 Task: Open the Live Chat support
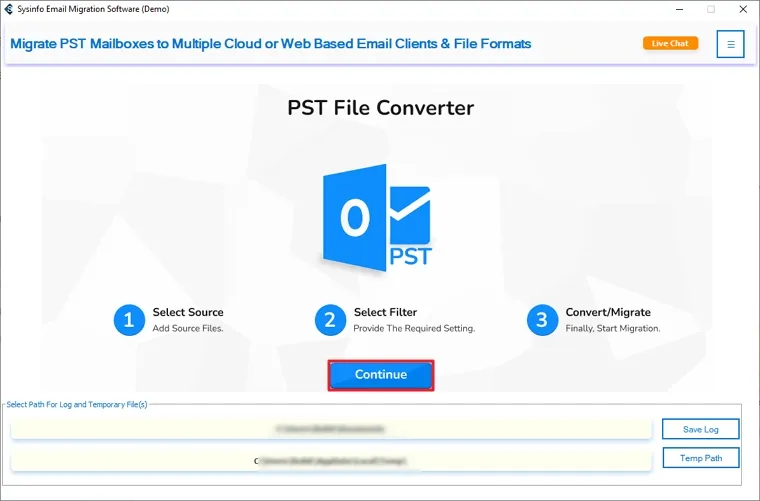pyautogui.click(x=670, y=43)
